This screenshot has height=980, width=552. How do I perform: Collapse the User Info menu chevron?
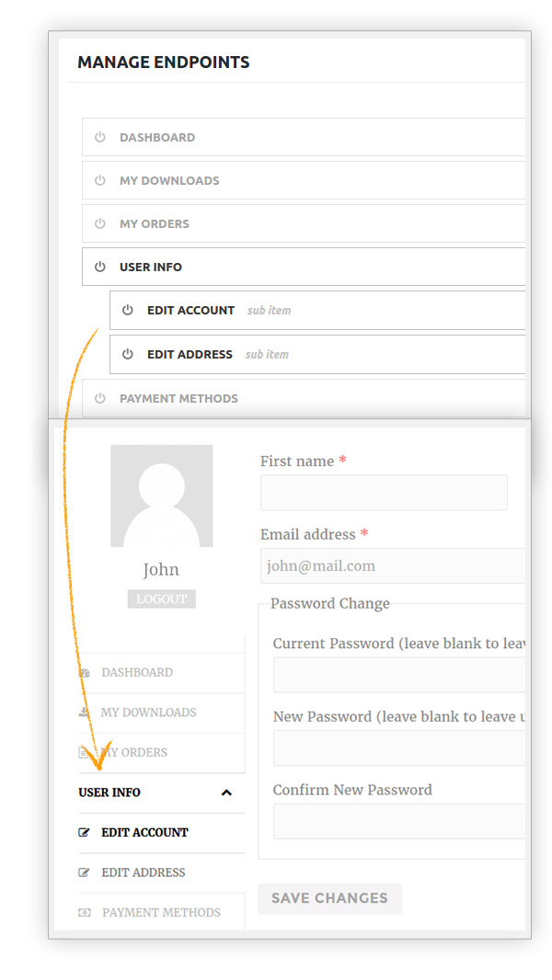pyautogui.click(x=226, y=792)
